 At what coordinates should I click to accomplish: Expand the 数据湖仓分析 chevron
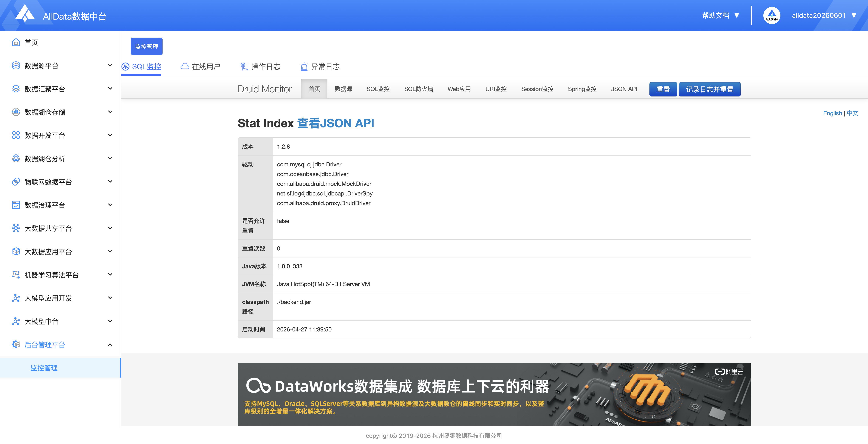tap(110, 158)
